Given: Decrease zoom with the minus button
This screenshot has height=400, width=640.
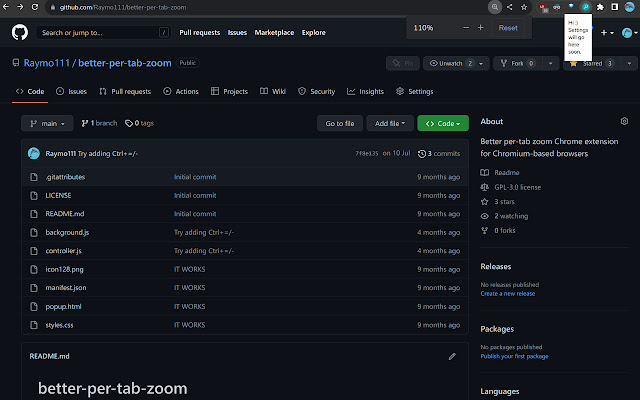Looking at the screenshot, I should click(x=466, y=28).
